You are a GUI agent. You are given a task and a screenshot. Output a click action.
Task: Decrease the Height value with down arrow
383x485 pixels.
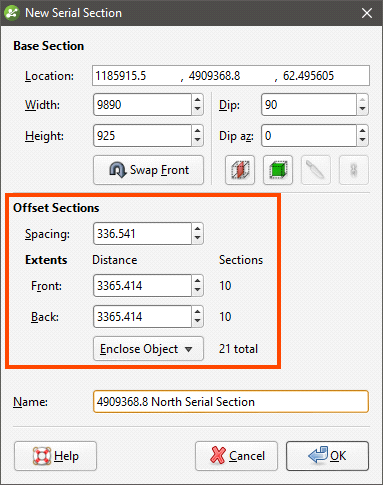point(198,140)
